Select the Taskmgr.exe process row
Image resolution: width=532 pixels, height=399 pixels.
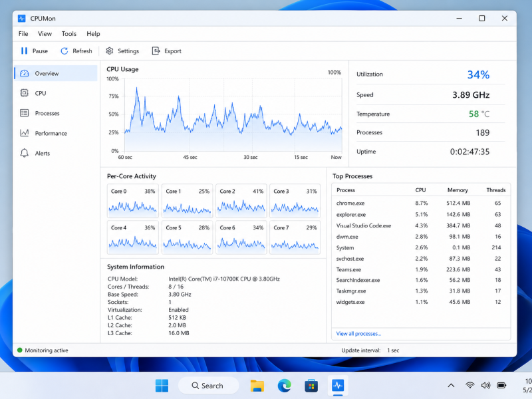(x=421, y=291)
